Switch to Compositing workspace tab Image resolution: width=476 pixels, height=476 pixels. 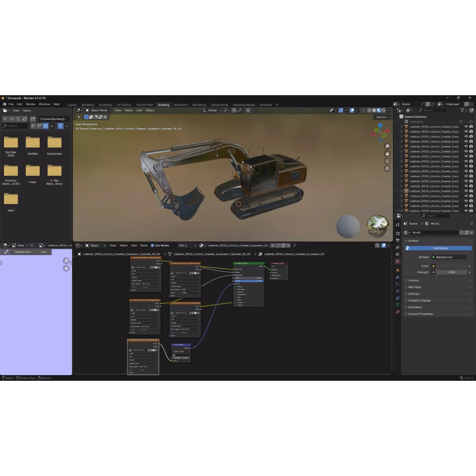click(x=219, y=105)
